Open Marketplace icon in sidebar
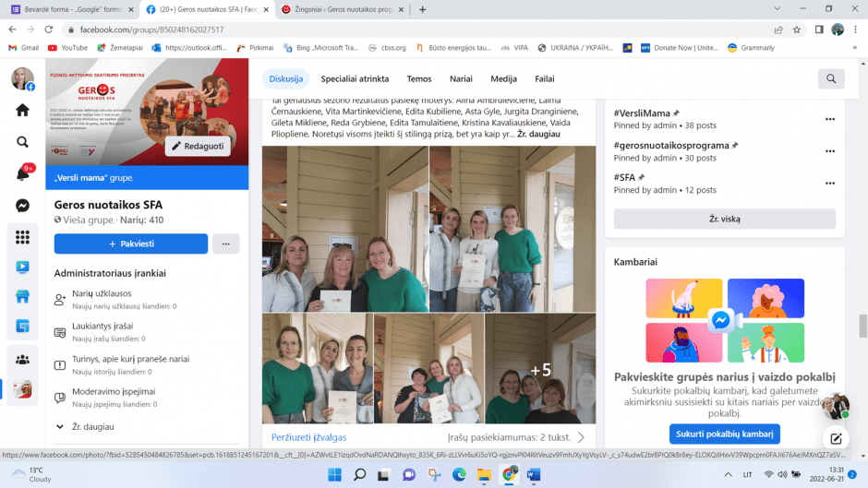Screen dimensions: 868x488 pos(22,296)
